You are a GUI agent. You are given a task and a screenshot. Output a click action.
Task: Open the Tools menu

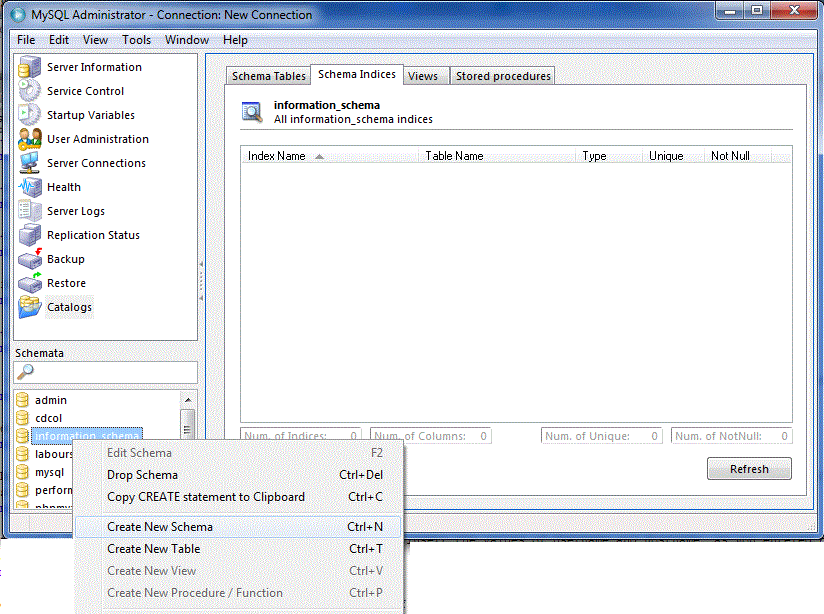pos(137,40)
